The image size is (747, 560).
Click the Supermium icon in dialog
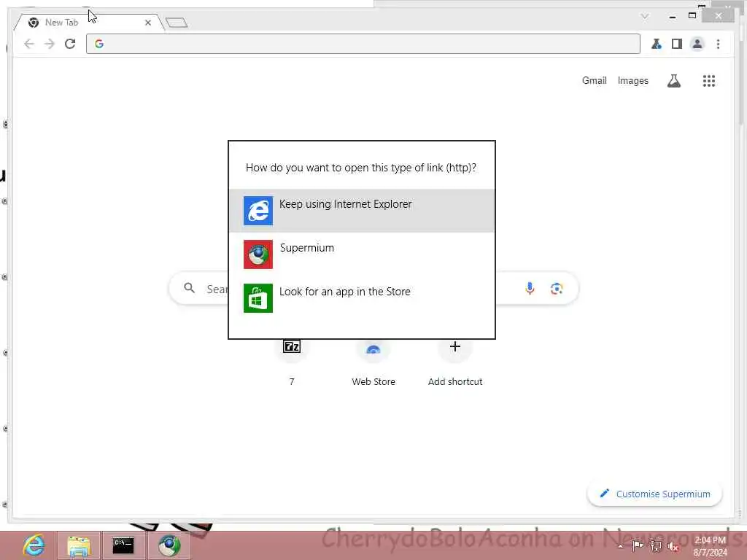click(258, 254)
